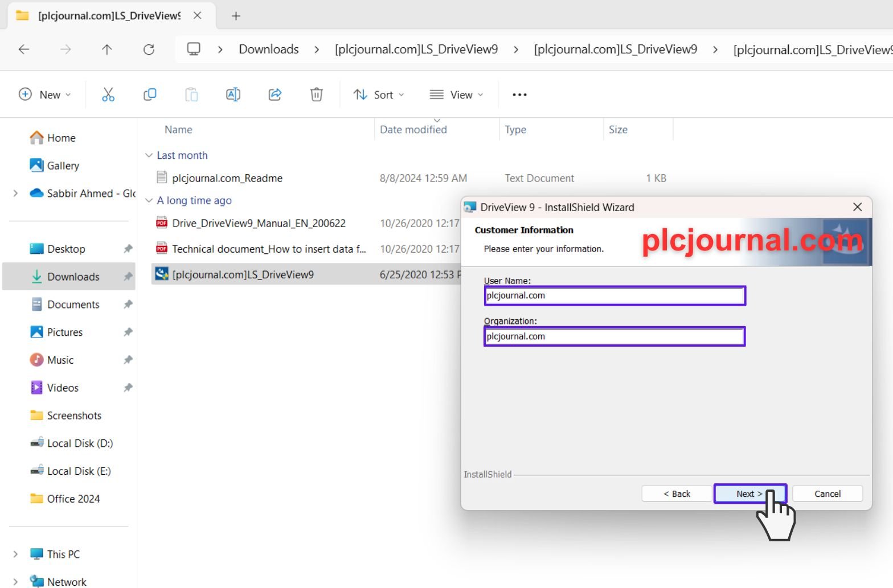Open the New item dropdown

tap(45, 94)
